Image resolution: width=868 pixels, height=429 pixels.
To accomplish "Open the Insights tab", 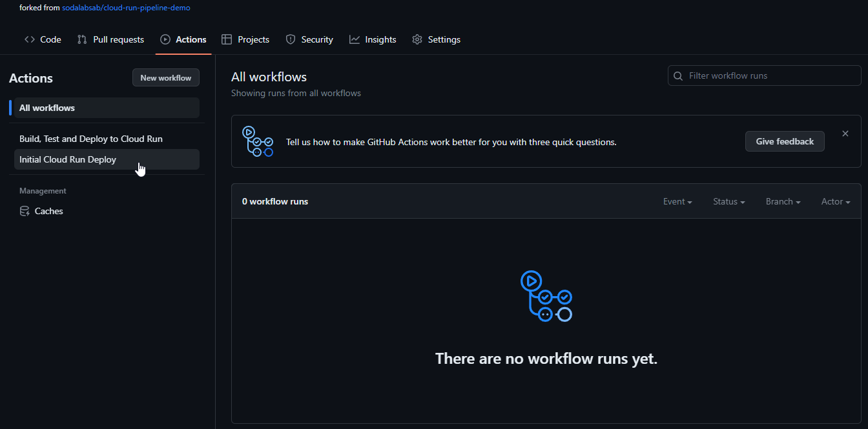I will pos(373,39).
